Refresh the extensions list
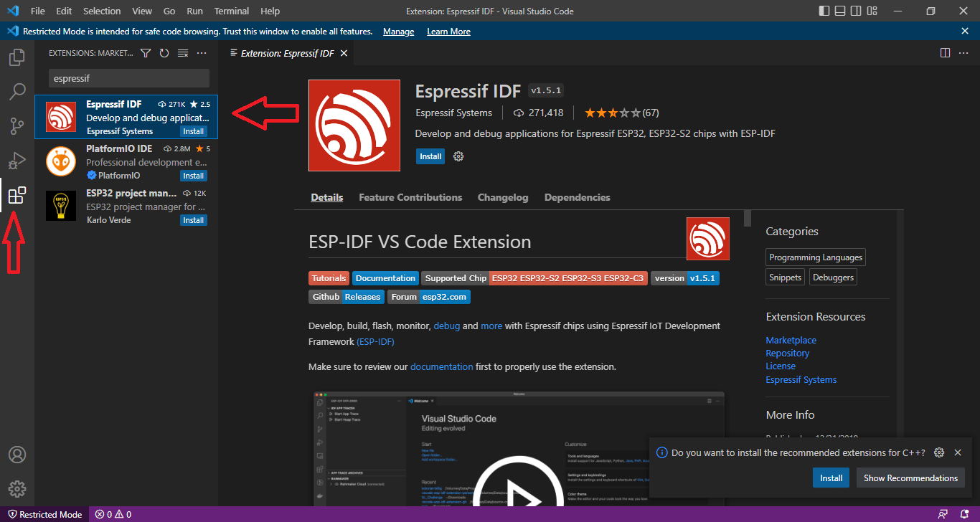This screenshot has height=522, width=980. [164, 53]
